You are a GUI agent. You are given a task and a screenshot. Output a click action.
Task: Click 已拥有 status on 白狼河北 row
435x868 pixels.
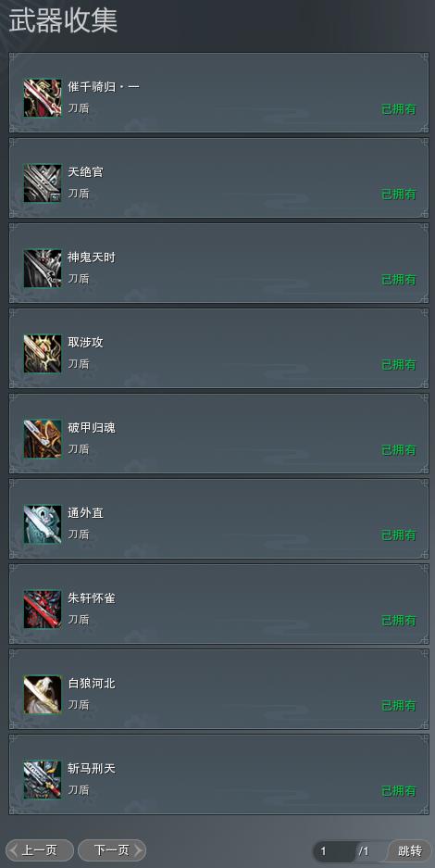[399, 706]
